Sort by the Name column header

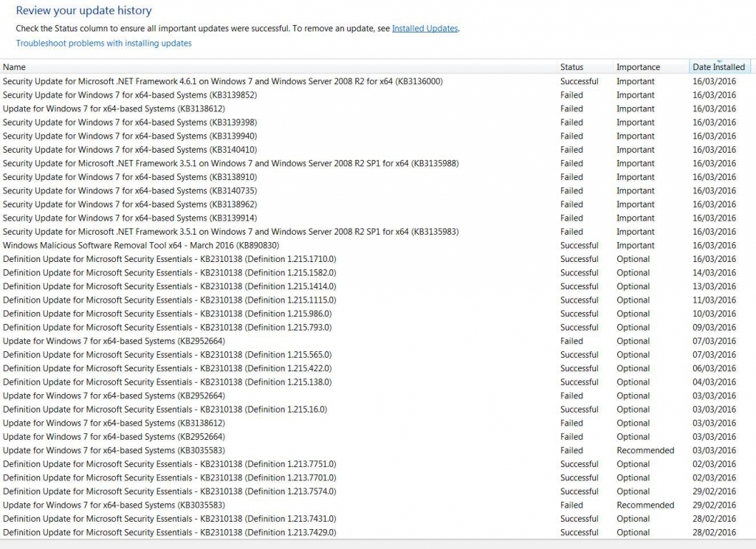coord(15,67)
